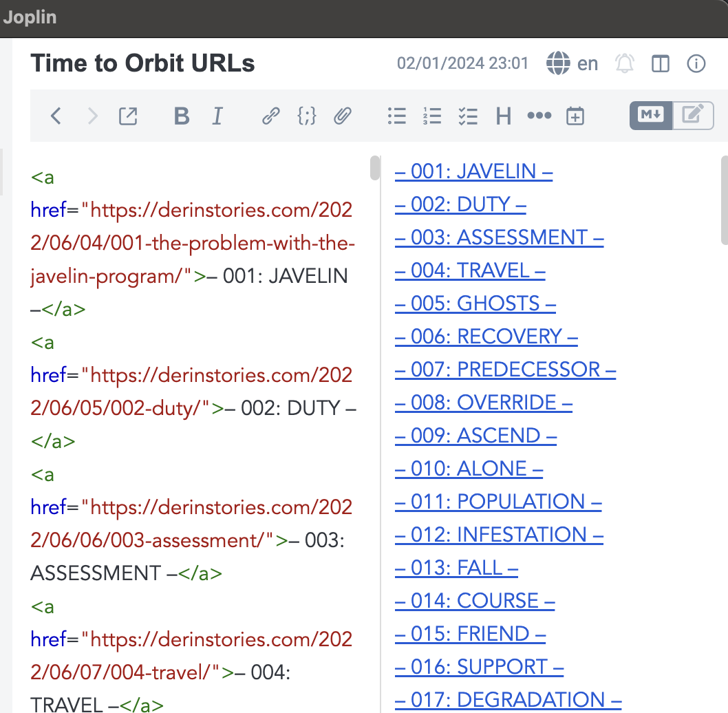Insert a code block

tap(306, 116)
